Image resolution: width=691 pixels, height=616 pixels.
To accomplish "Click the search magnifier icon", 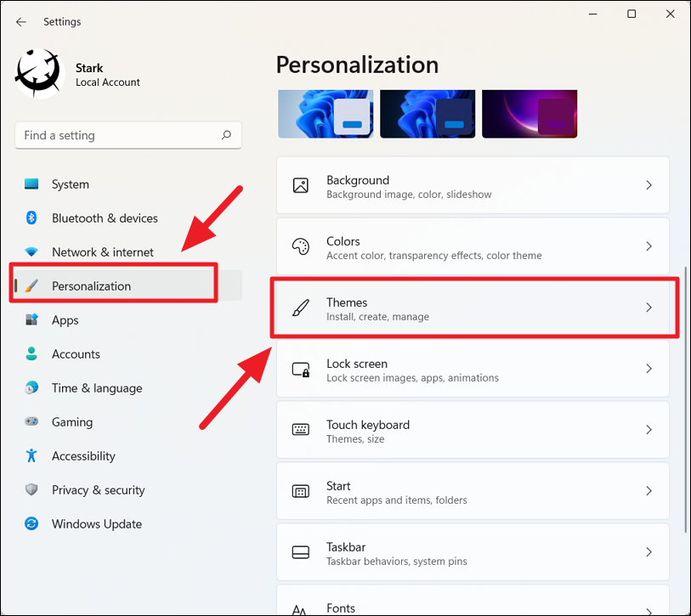I will pos(226,135).
